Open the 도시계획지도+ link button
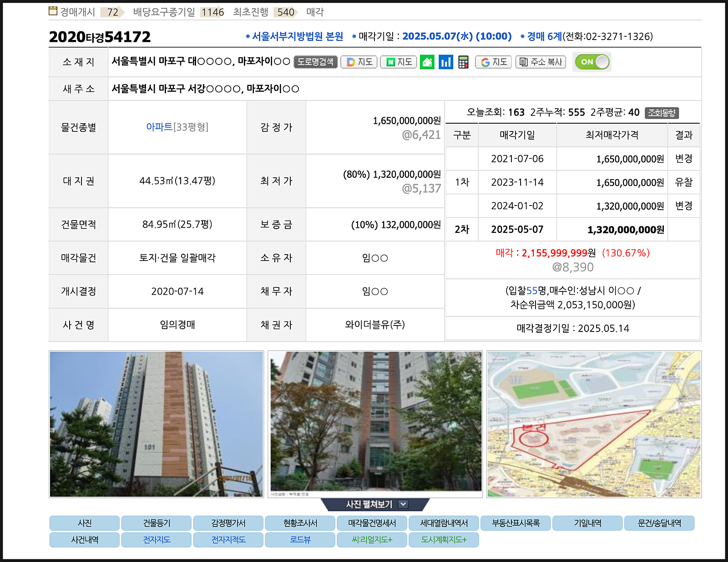 [x=444, y=540]
